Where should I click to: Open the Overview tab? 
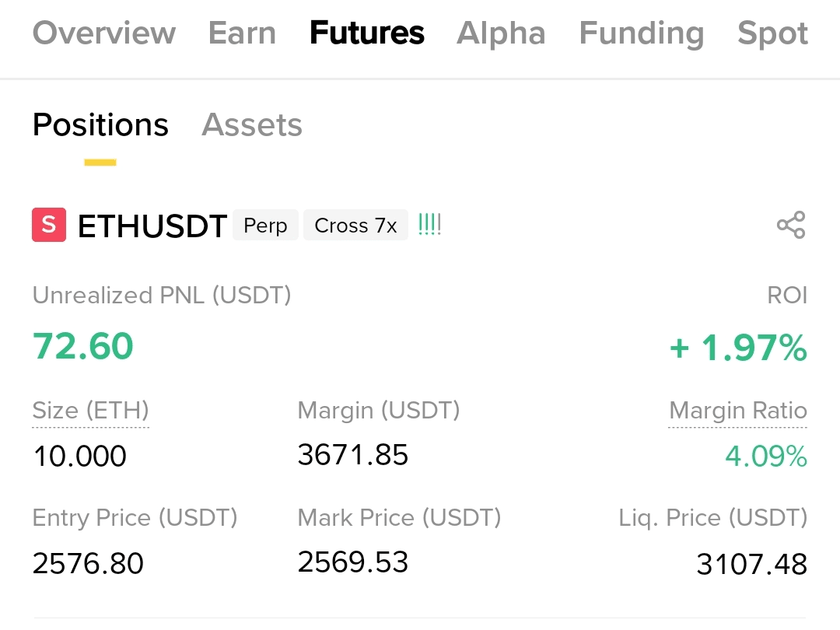tap(104, 33)
